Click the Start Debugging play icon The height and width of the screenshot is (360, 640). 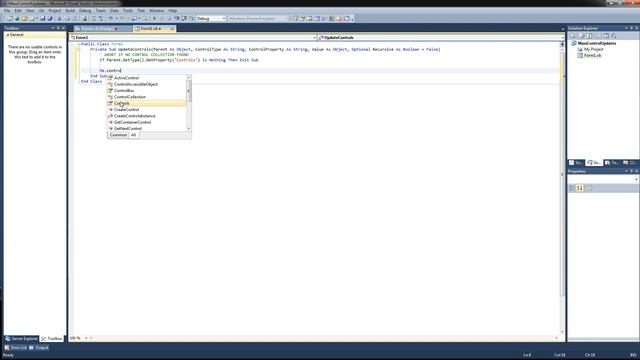point(154,18)
